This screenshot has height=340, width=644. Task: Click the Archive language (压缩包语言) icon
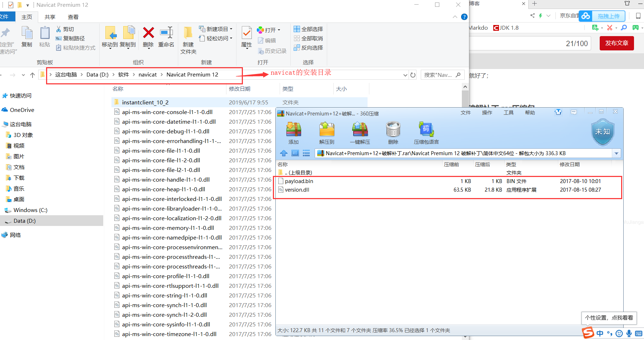pos(426,129)
